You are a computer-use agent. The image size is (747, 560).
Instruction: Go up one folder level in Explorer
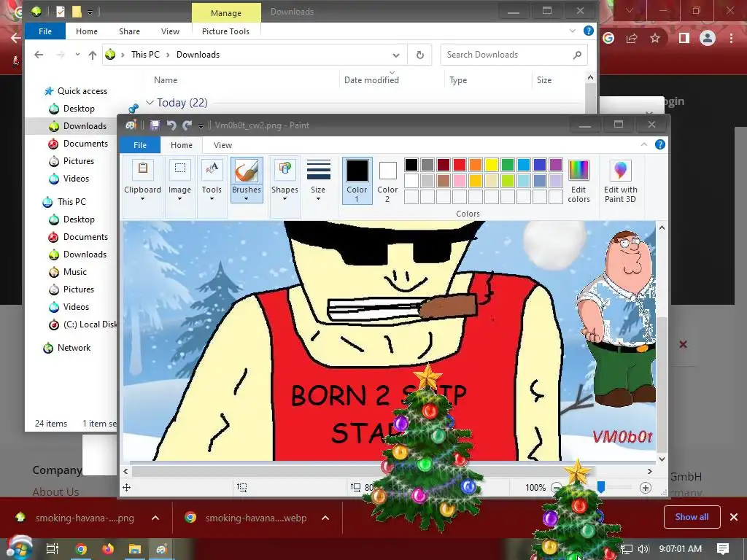coord(93,55)
